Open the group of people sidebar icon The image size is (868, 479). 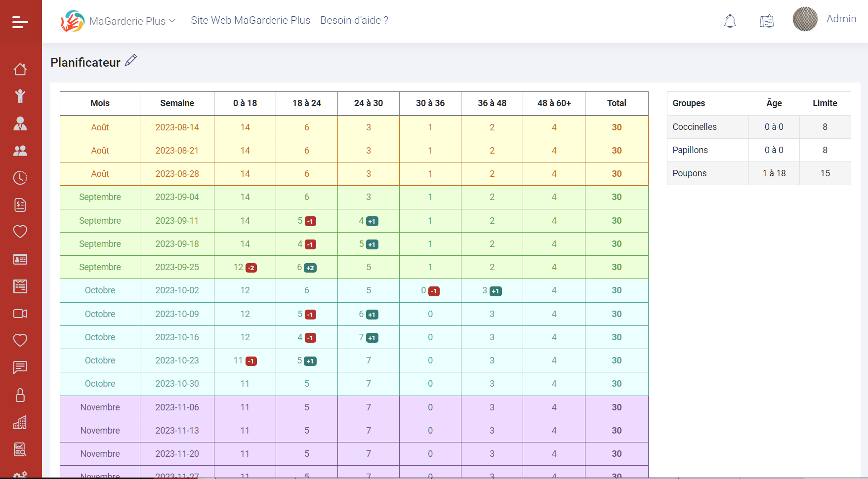click(20, 151)
